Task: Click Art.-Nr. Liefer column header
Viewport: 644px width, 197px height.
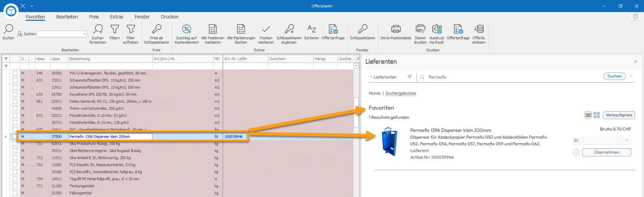Action: (x=246, y=59)
